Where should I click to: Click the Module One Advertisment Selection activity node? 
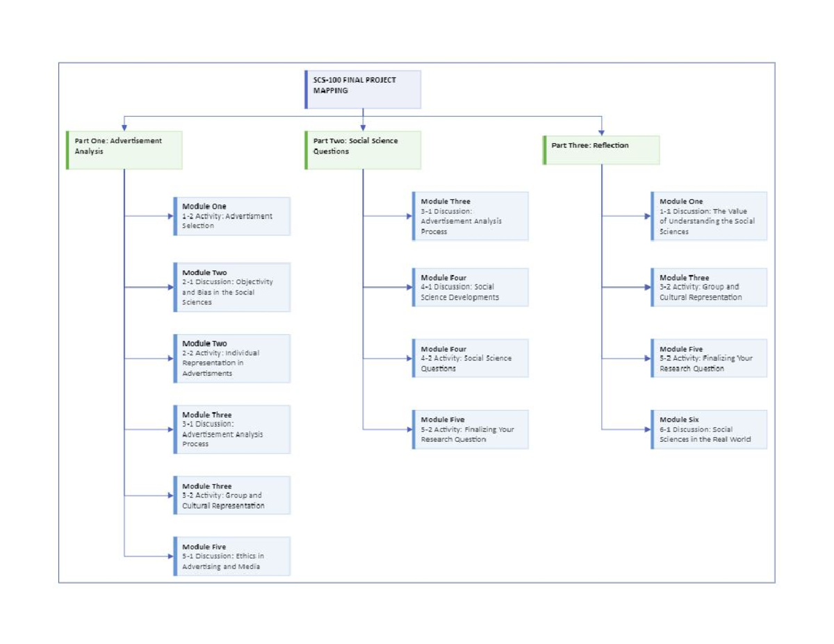pos(231,216)
